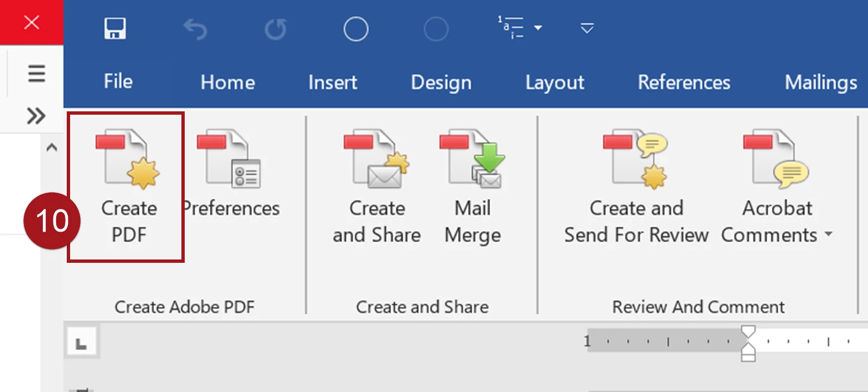Click the hamburger menu icon in left pane

[x=36, y=73]
